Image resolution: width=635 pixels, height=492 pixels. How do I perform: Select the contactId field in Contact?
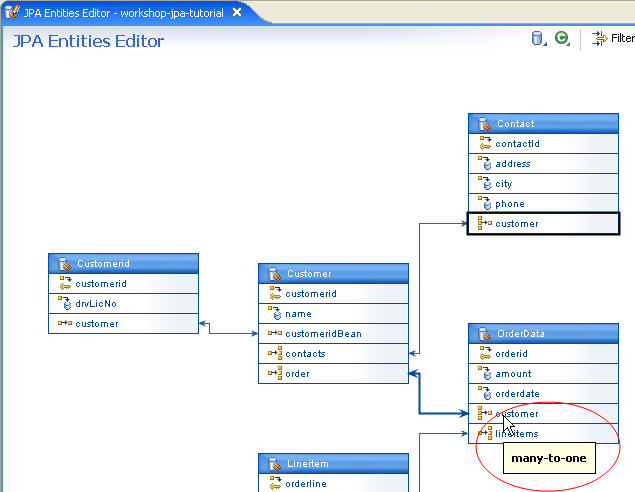pyautogui.click(x=543, y=144)
